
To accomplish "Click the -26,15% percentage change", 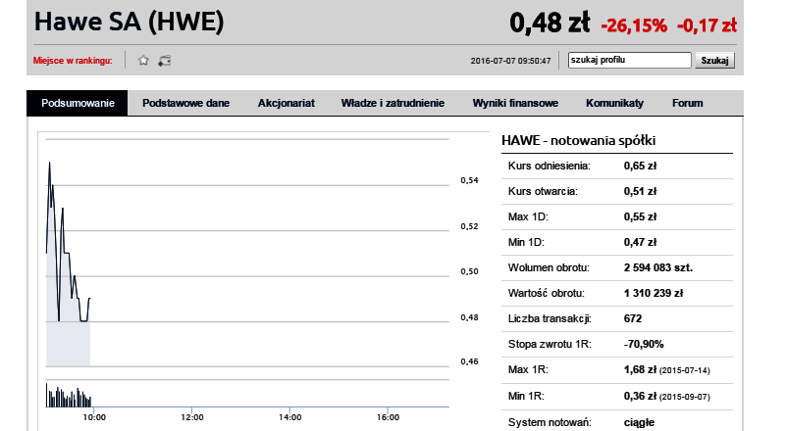I will coord(634,26).
